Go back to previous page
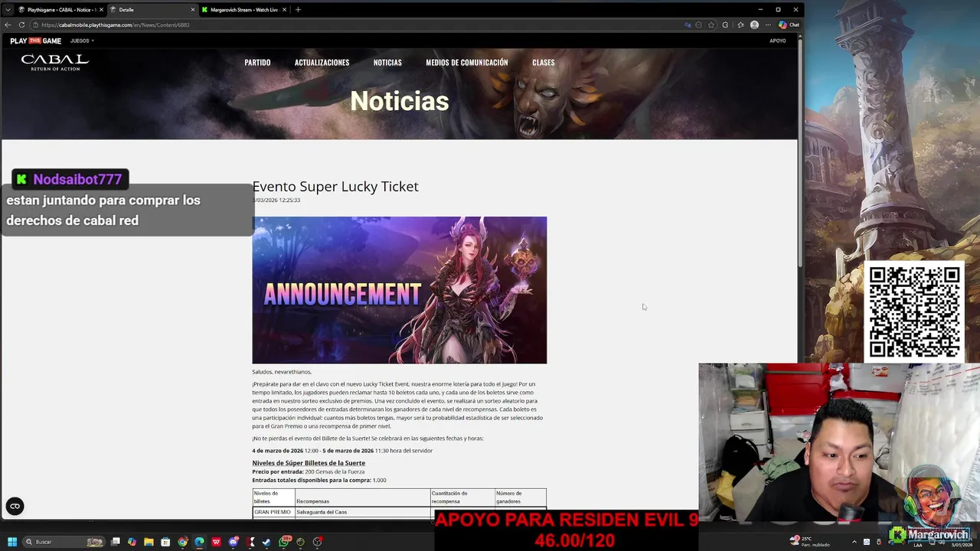 8,24
